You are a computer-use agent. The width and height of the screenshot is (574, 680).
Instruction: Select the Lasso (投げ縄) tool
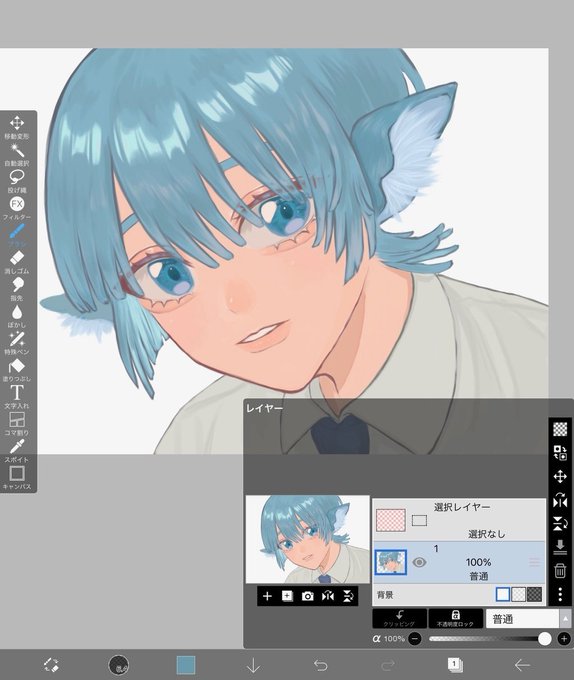click(17, 181)
